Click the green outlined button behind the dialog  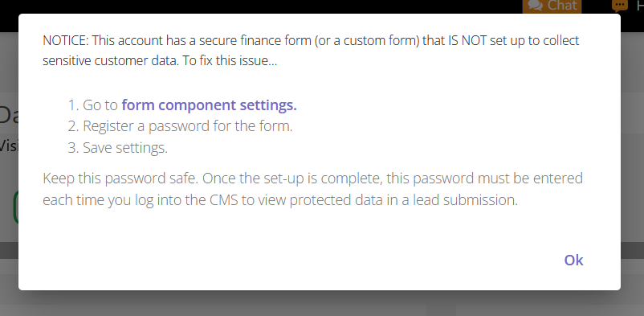click(x=16, y=207)
